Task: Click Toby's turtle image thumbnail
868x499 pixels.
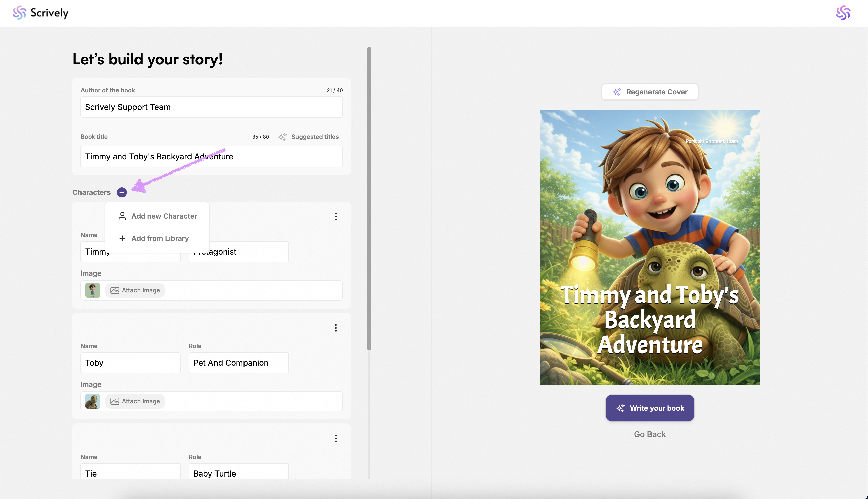Action: click(92, 401)
